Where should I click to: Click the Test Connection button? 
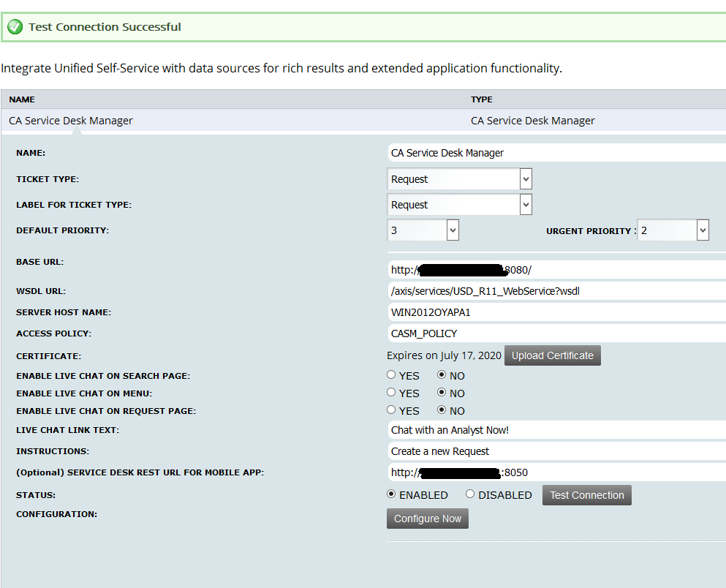pos(586,495)
